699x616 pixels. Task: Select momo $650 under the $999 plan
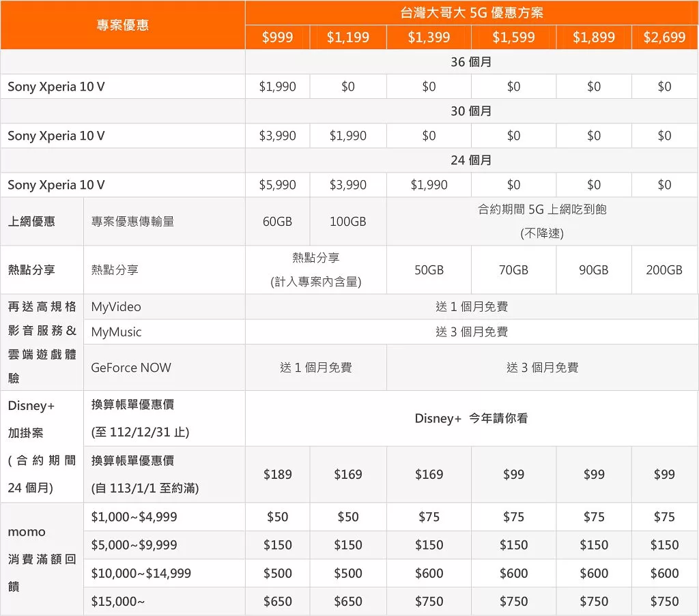point(277,601)
